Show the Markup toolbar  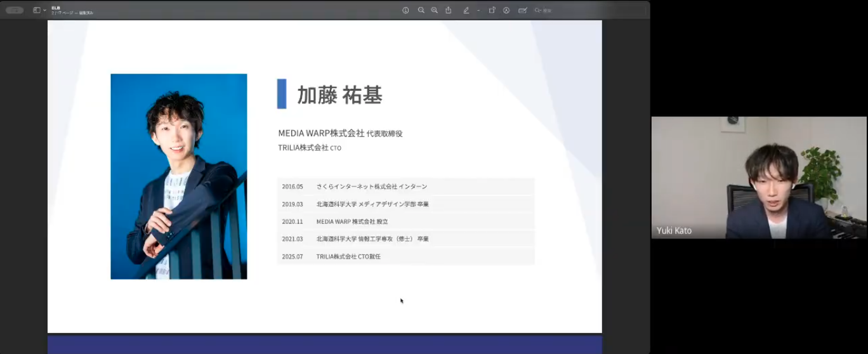coord(506,10)
